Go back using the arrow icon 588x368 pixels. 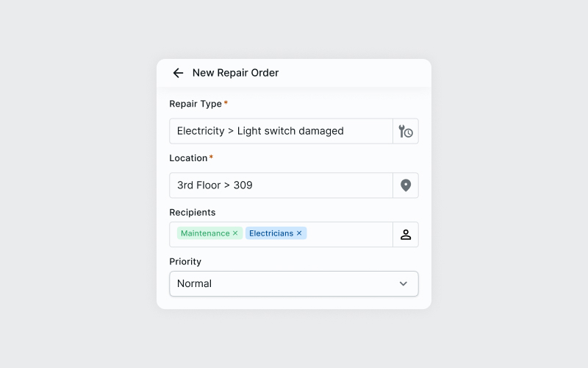[x=178, y=73]
